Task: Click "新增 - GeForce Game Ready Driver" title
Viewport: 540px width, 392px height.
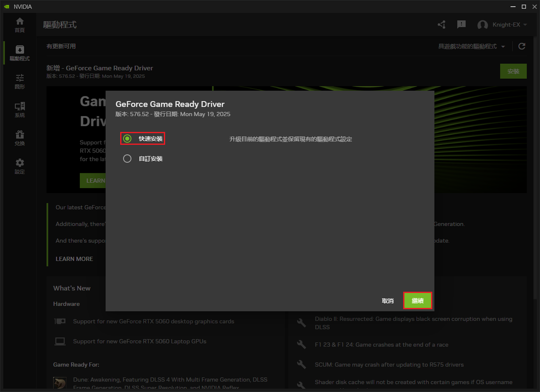Action: (99, 68)
